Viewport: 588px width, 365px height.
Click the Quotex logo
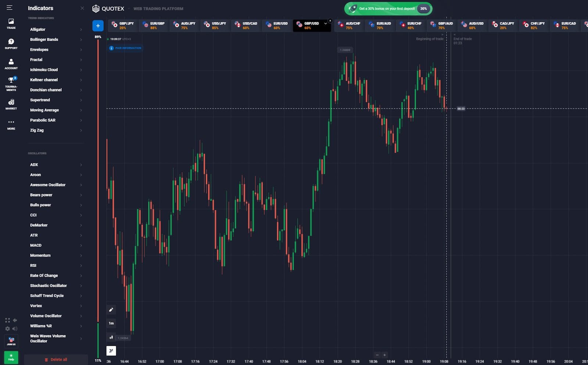tap(108, 8)
